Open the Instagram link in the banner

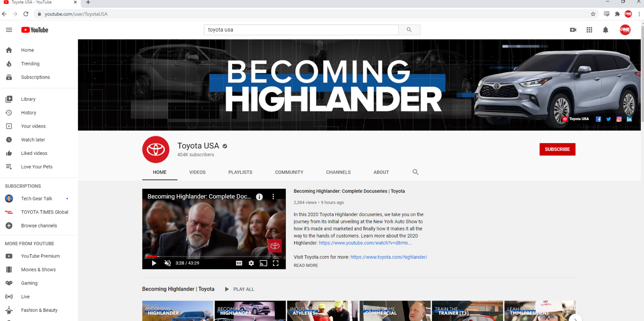(x=619, y=119)
